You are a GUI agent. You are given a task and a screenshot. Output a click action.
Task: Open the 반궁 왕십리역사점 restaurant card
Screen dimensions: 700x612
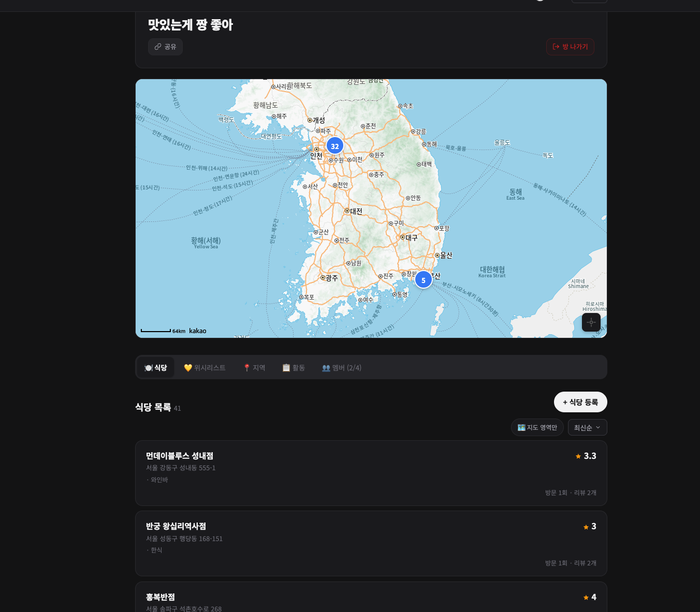click(371, 543)
